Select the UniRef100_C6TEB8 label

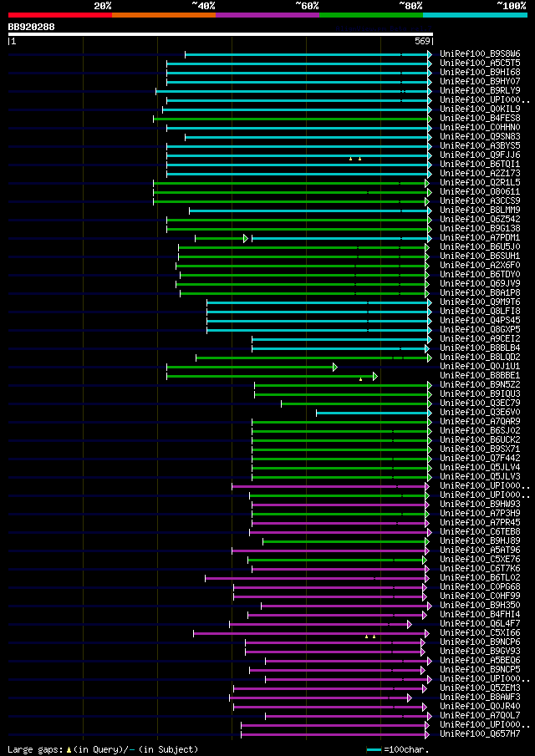tap(480, 531)
